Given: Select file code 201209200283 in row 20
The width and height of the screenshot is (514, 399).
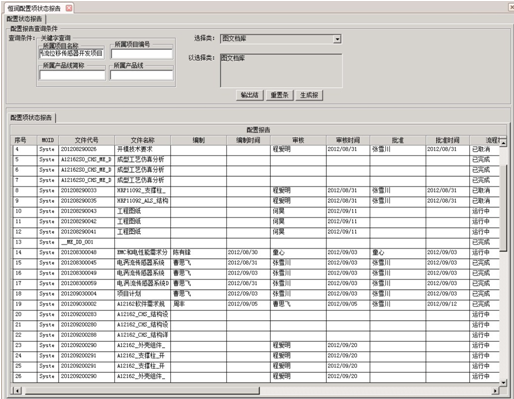Looking at the screenshot, I should (86, 315).
